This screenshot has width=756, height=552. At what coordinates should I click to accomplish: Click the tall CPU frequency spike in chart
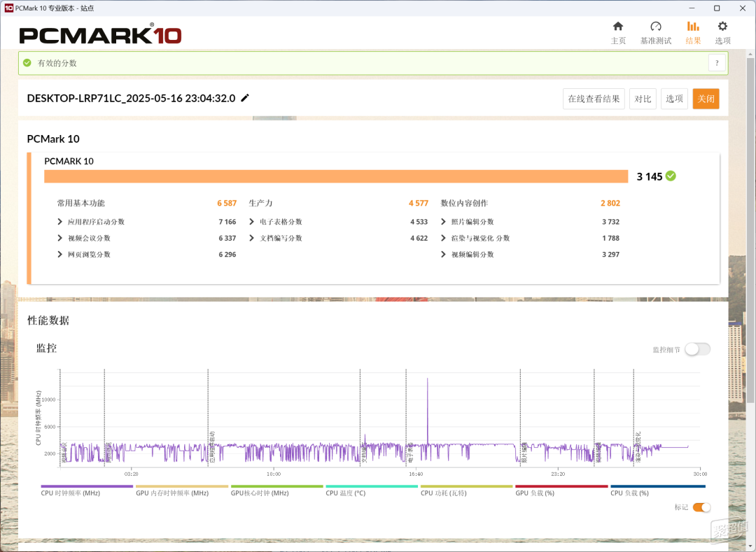coord(427,409)
